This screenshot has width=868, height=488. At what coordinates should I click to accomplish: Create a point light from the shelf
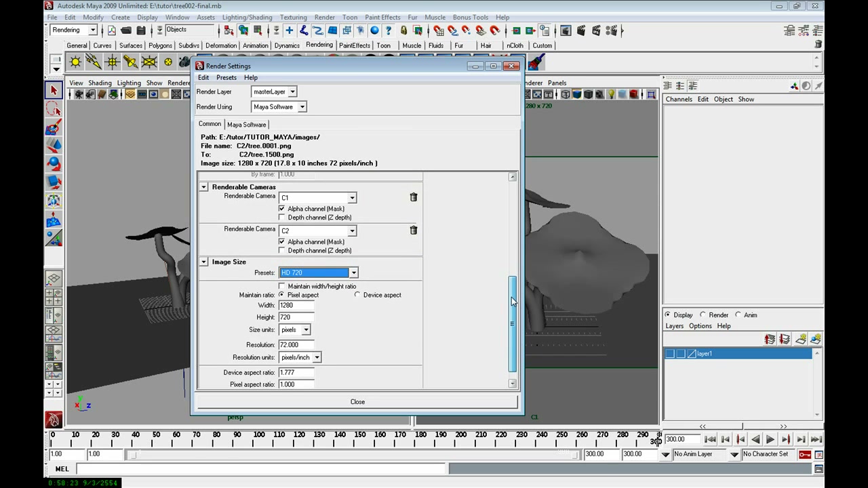(x=112, y=62)
